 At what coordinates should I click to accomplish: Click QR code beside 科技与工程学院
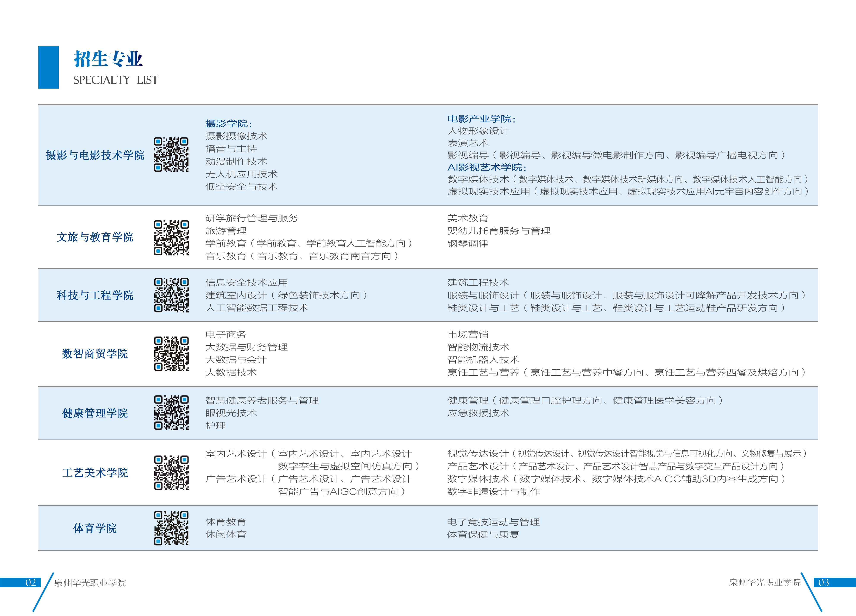point(171,295)
